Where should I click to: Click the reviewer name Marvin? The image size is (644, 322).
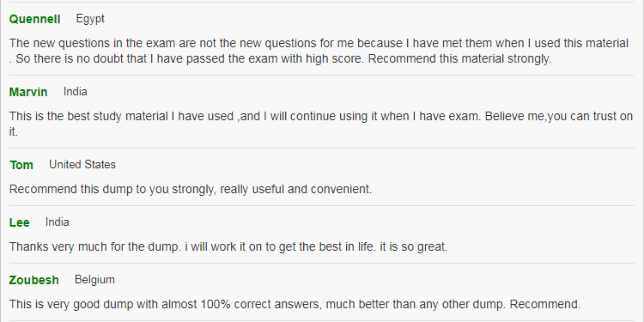tap(28, 92)
